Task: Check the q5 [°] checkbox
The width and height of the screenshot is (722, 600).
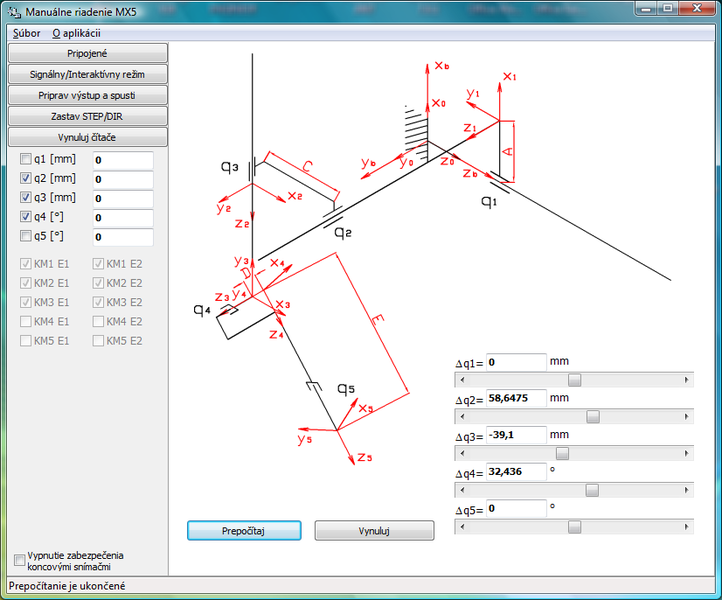Action: [x=27, y=237]
